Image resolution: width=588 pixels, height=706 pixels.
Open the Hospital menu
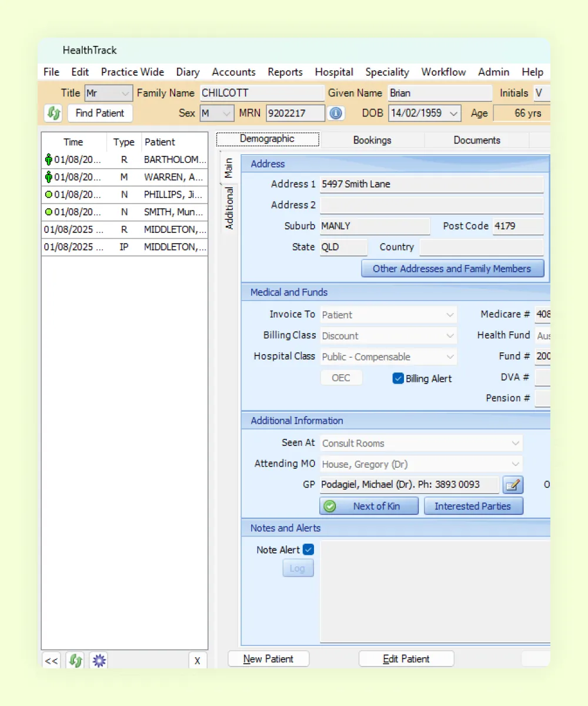[334, 72]
